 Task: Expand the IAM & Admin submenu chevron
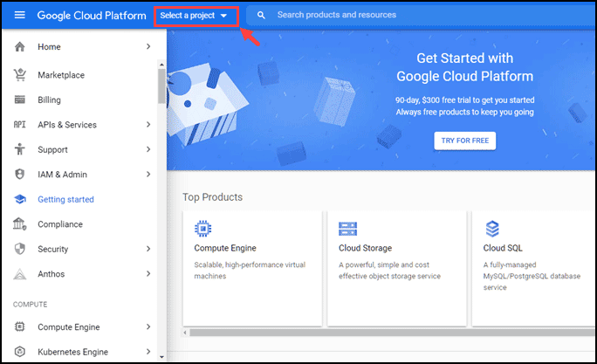point(148,174)
